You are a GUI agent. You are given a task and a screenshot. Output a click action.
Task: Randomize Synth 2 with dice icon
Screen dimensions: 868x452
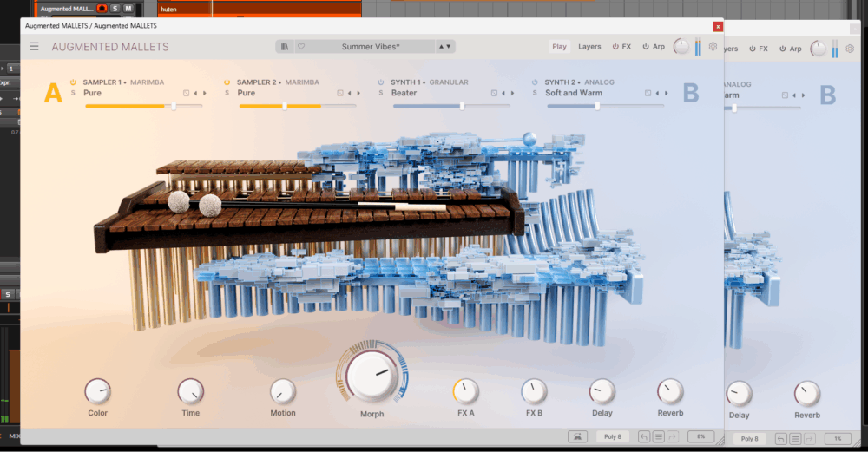pos(648,93)
